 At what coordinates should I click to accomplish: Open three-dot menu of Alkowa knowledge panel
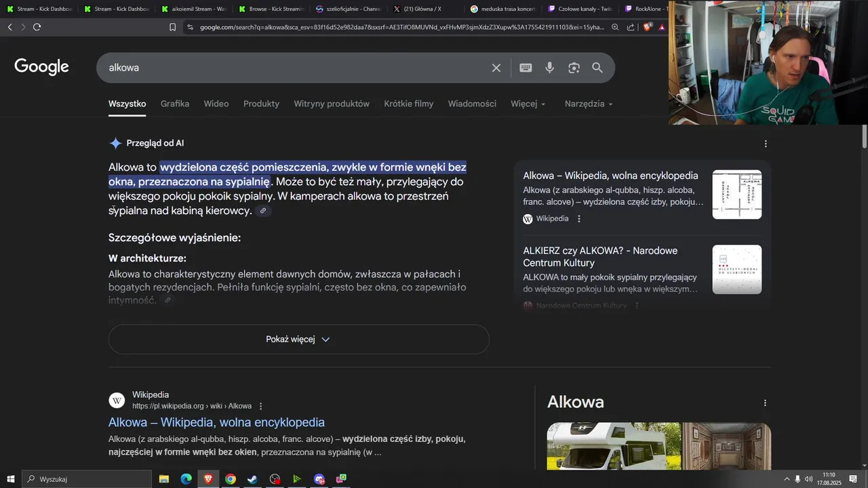click(x=765, y=403)
